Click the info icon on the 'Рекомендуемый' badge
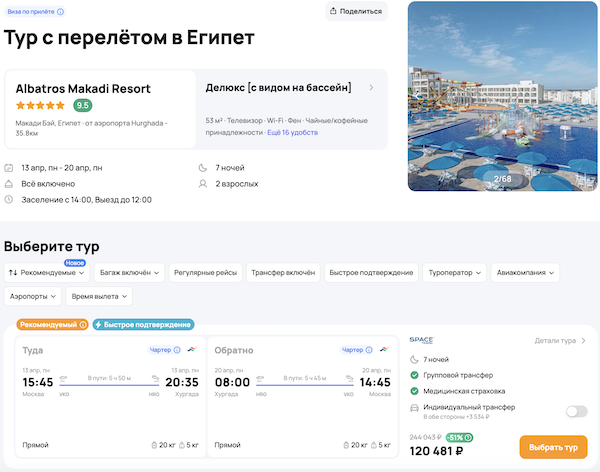Screen dimensions: 600x472 pyautogui.click(x=83, y=325)
